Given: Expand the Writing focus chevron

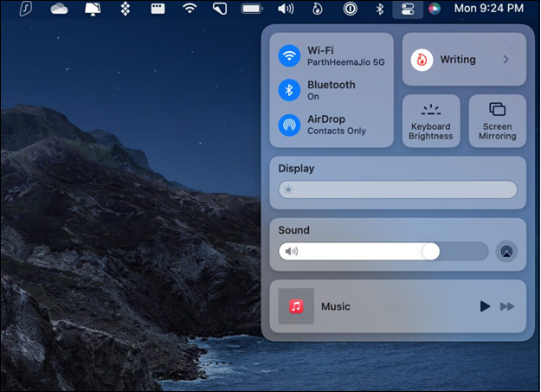Looking at the screenshot, I should (506, 60).
